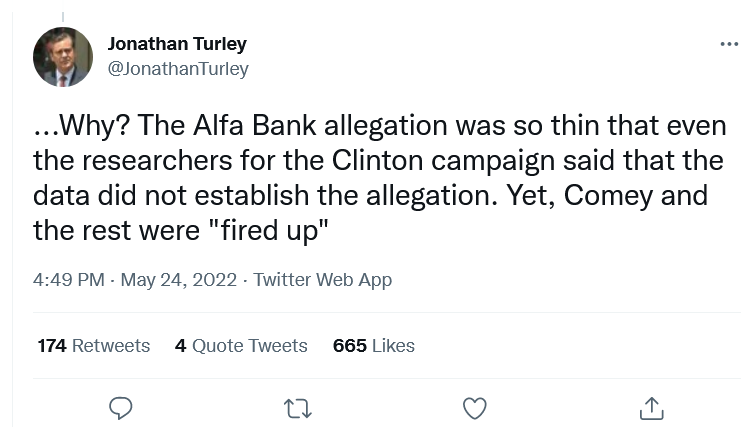This screenshot has width=747, height=427.
Task: Click the thread connector line above the avatar
Action: click(63, 17)
